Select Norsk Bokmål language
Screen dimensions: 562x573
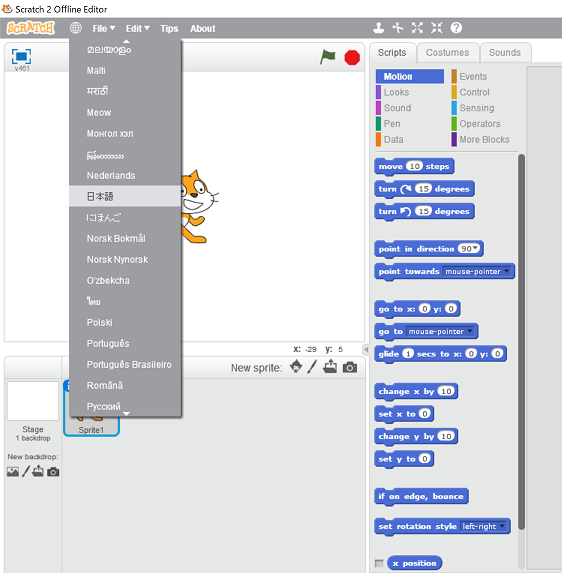click(125, 239)
